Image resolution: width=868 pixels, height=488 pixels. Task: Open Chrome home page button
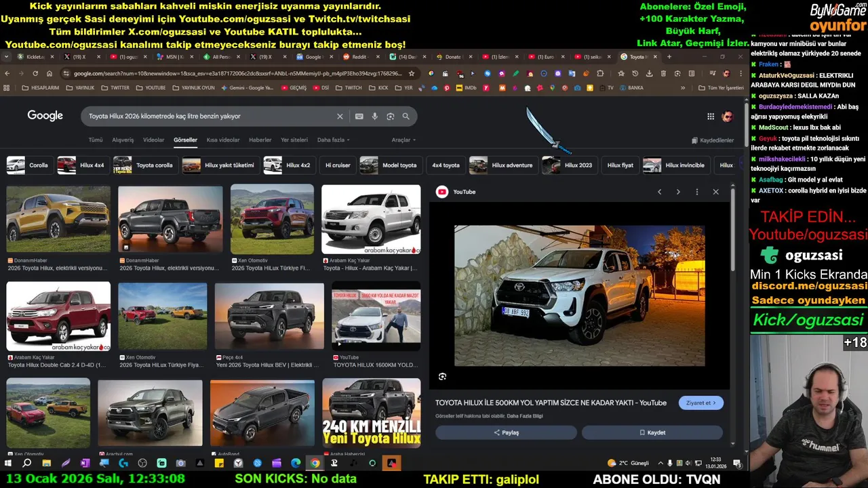point(50,73)
